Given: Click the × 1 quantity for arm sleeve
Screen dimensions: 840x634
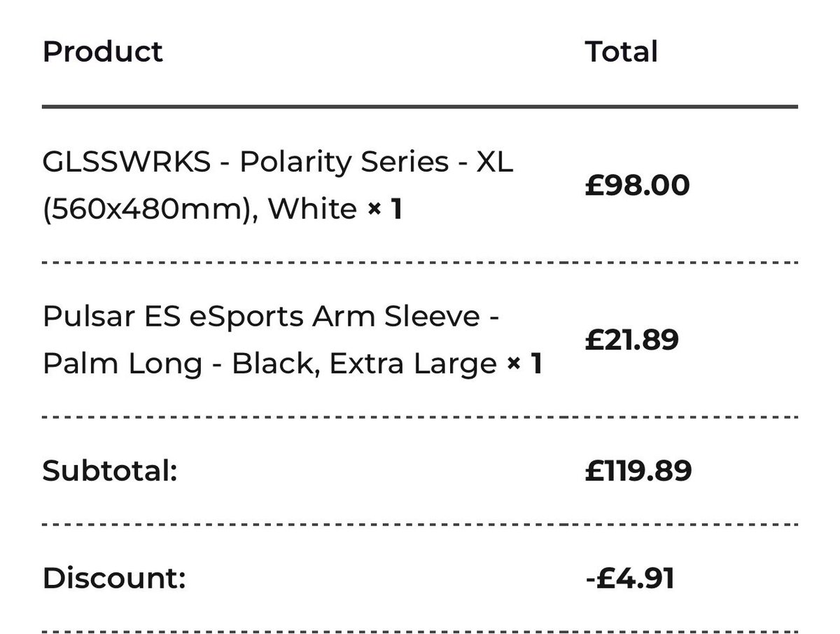Looking at the screenshot, I should [x=524, y=364].
